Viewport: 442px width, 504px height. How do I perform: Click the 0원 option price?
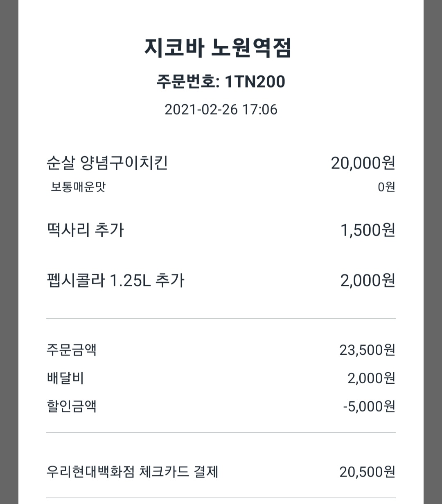[x=386, y=187]
